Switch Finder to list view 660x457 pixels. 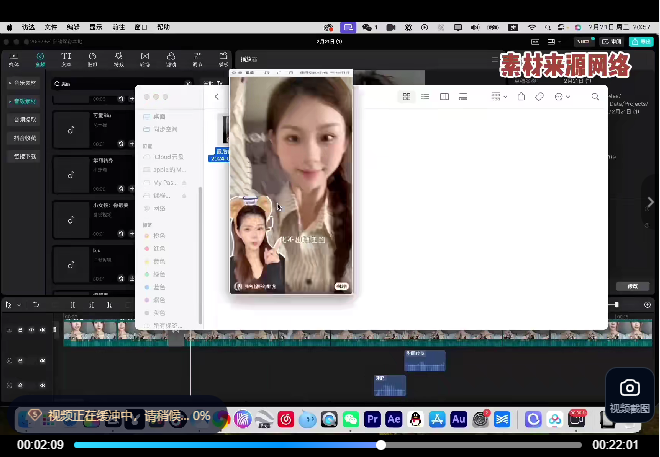coord(425,97)
